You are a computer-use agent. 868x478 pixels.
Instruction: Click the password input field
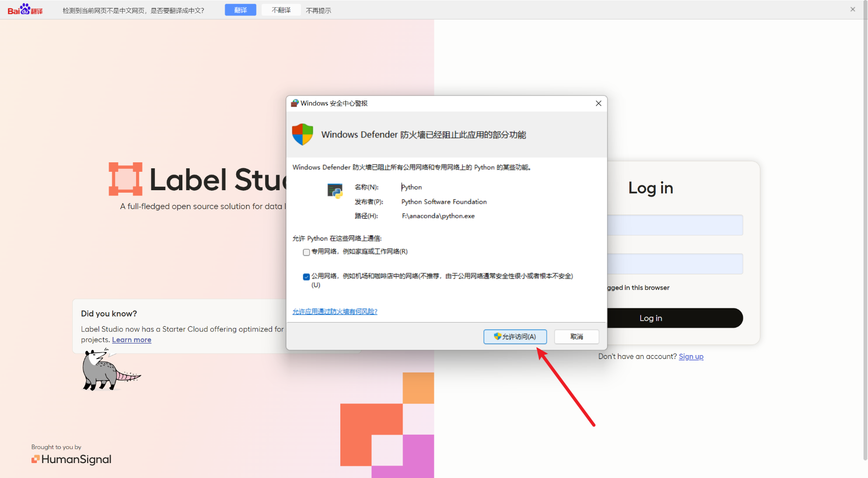tap(675, 264)
